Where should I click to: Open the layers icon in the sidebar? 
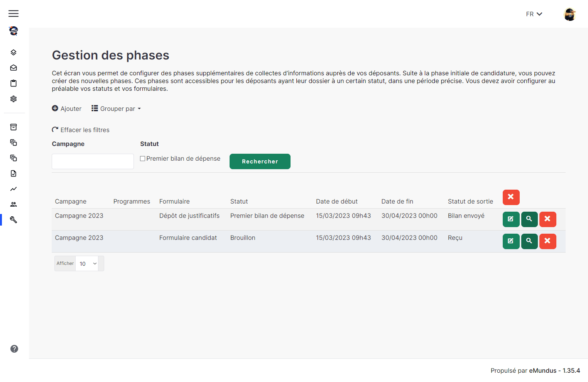(14, 52)
